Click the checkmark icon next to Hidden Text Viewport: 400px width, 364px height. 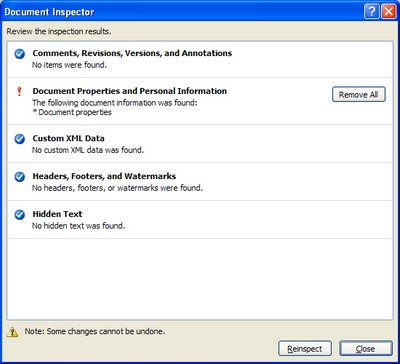click(x=20, y=215)
